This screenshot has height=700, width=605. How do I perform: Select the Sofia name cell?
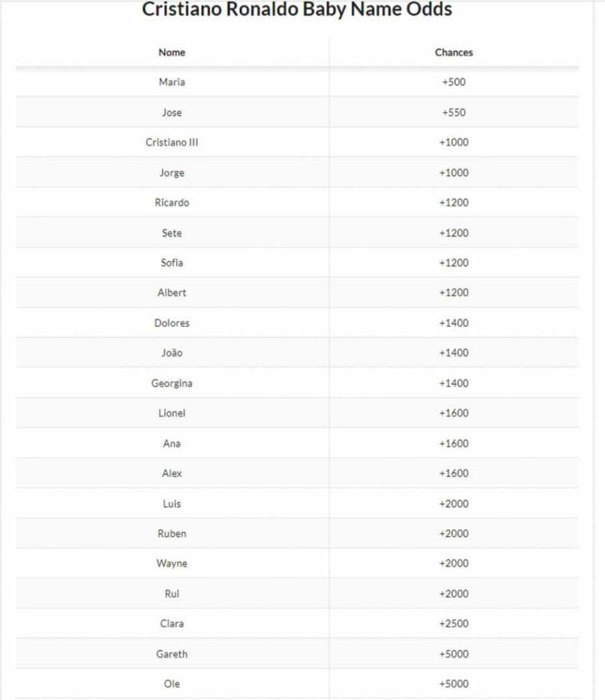(172, 262)
